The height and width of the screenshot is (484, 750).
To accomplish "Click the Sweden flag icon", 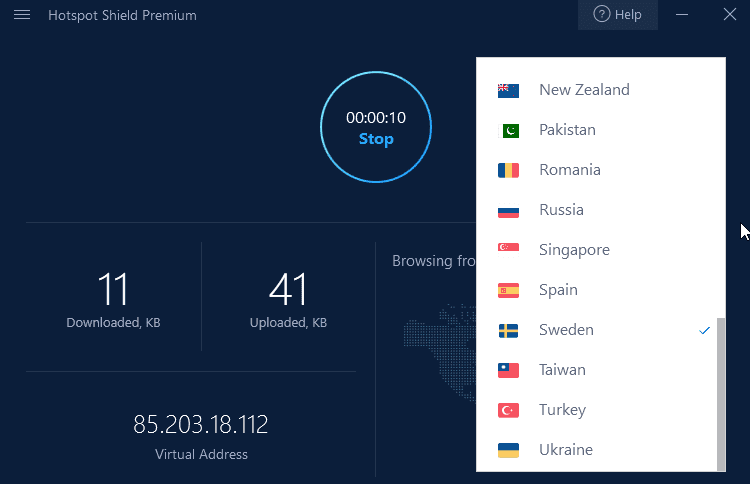I will 508,330.
